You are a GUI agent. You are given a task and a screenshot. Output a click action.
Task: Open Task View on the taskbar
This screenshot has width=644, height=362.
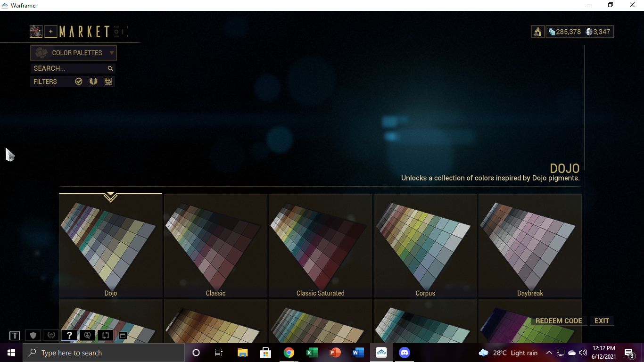219,353
